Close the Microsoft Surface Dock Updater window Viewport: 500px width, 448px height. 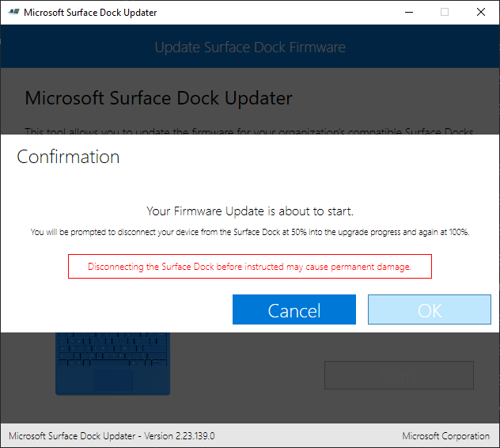tap(481, 13)
